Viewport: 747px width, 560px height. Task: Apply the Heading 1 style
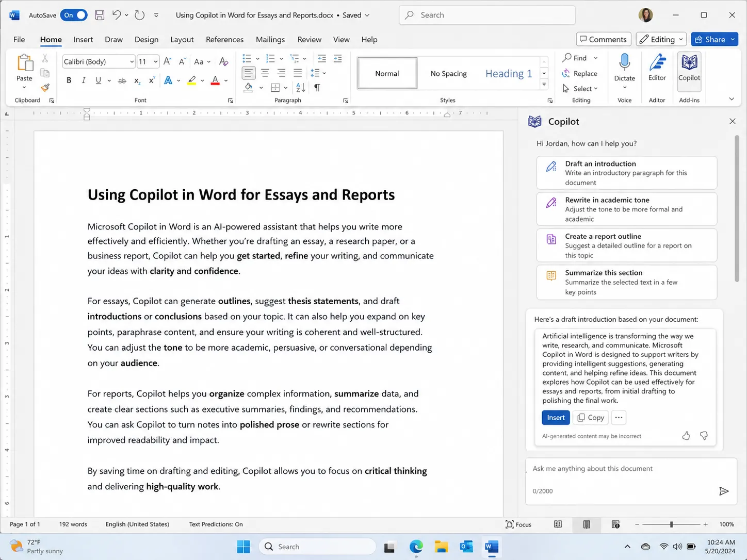pyautogui.click(x=508, y=73)
